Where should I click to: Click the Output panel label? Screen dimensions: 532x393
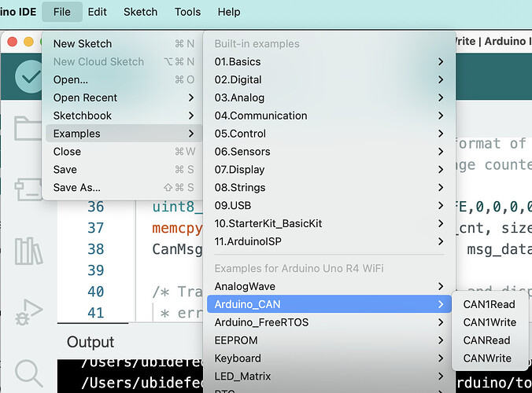91,342
